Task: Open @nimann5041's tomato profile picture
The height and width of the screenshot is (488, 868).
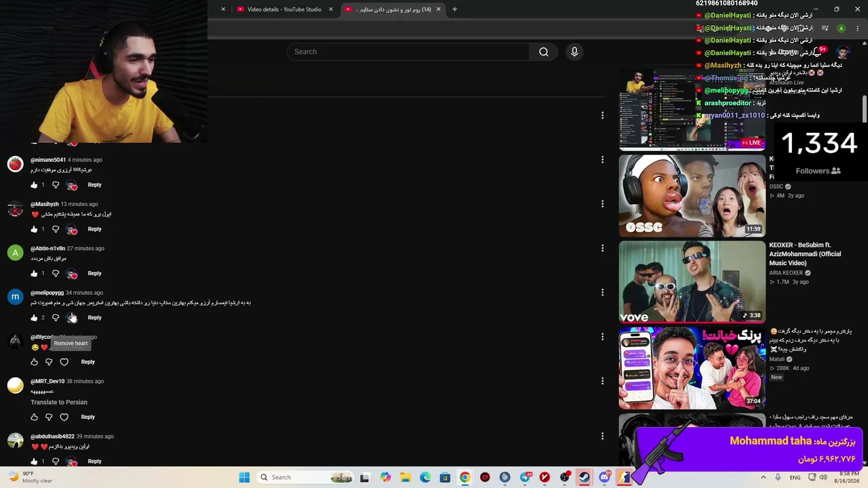Action: [x=15, y=164]
